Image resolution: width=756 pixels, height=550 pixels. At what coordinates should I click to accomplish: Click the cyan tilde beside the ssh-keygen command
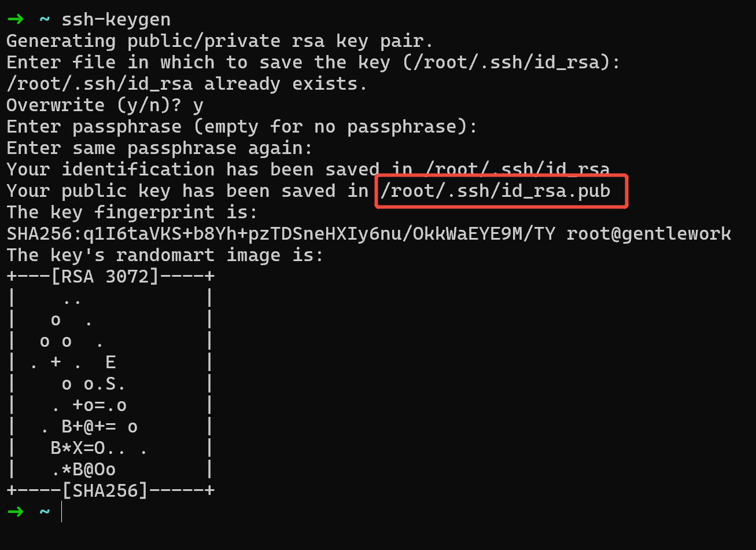(45, 19)
